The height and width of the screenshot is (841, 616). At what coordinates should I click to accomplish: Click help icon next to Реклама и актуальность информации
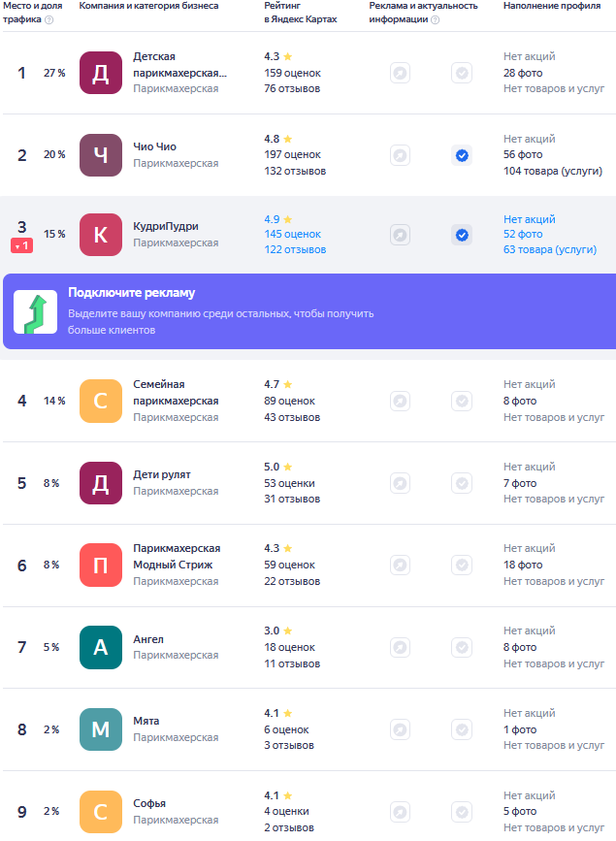tap(436, 19)
